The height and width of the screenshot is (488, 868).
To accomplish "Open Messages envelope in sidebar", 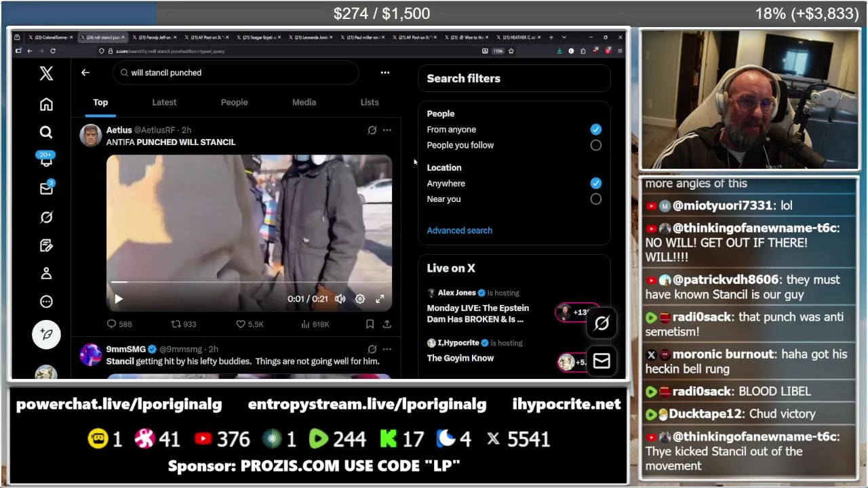I will pyautogui.click(x=46, y=188).
